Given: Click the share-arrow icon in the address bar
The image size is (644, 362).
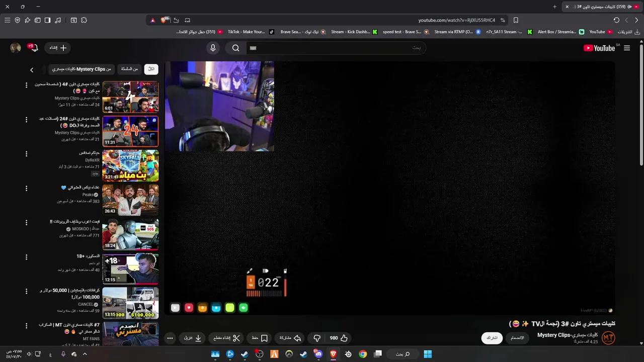Looking at the screenshot, I should click(176, 20).
